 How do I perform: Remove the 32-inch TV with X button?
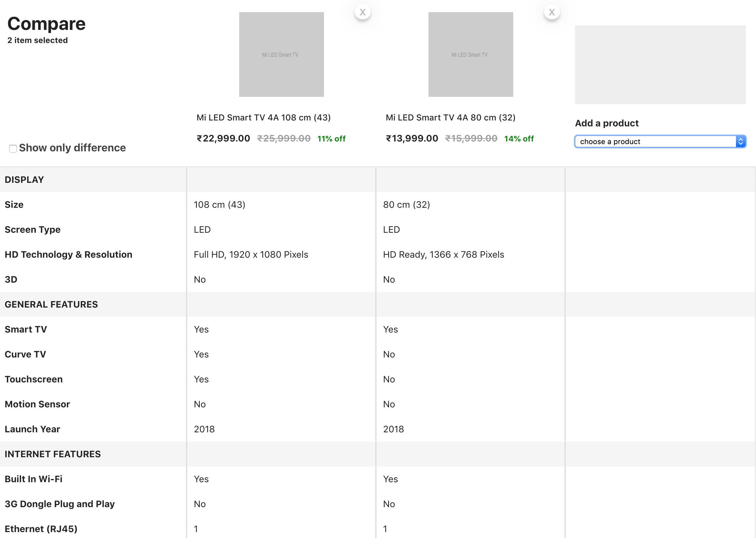551,12
